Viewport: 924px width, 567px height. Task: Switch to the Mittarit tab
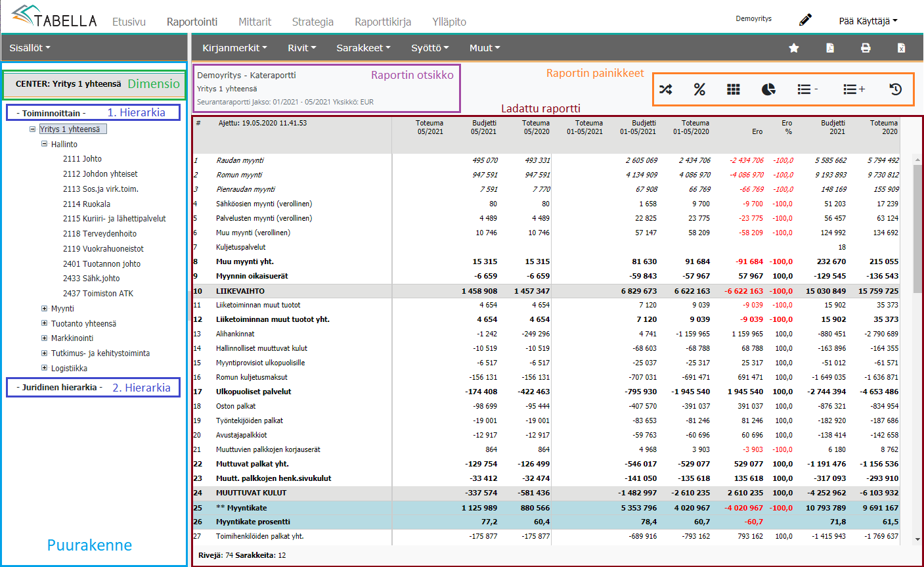click(255, 22)
